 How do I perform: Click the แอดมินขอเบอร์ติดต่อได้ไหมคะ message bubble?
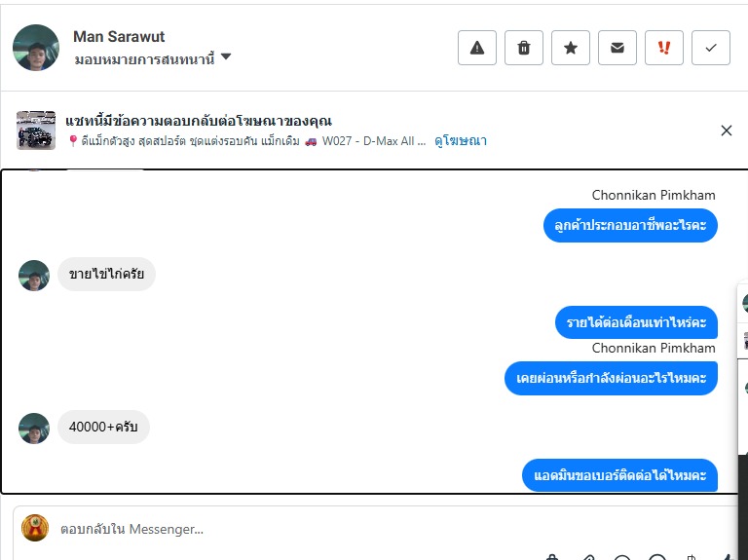(x=619, y=476)
